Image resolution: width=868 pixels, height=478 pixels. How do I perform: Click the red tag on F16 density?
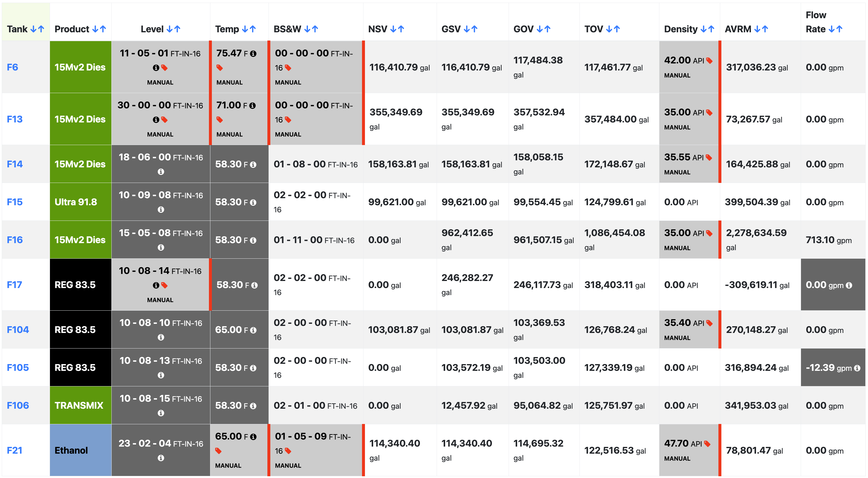click(709, 233)
